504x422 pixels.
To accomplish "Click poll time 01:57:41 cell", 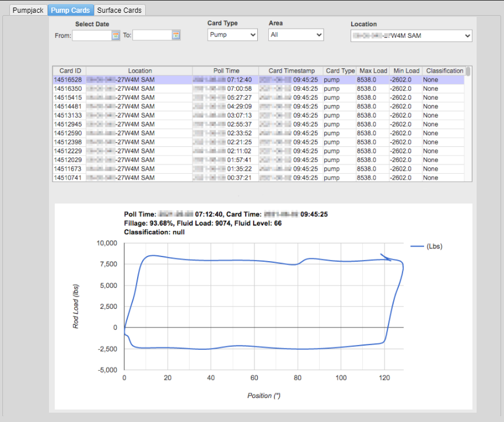I will click(x=226, y=160).
